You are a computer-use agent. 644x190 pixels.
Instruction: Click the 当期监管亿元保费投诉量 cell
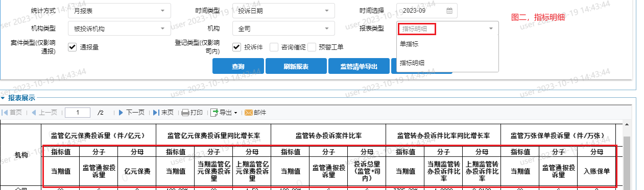tap(213, 172)
